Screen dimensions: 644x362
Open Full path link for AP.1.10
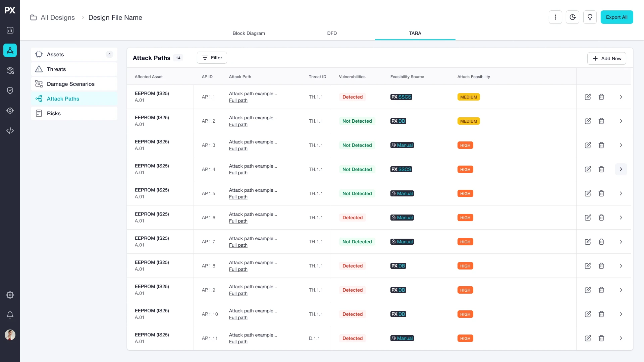click(x=238, y=317)
